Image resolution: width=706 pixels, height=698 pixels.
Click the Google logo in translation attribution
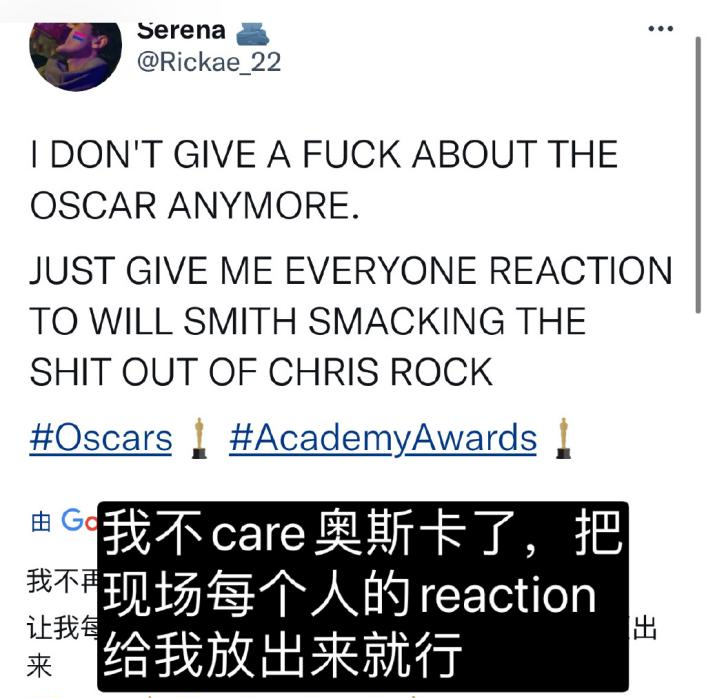(x=79, y=521)
